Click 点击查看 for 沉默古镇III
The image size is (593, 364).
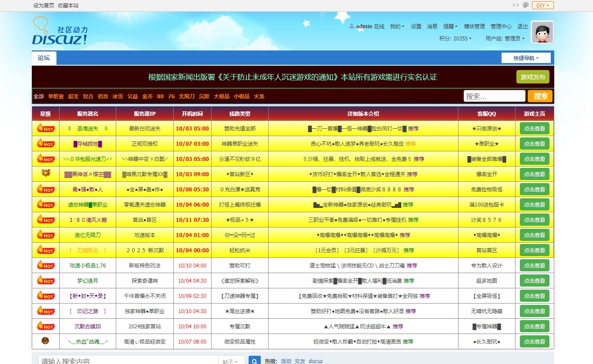coord(535,326)
